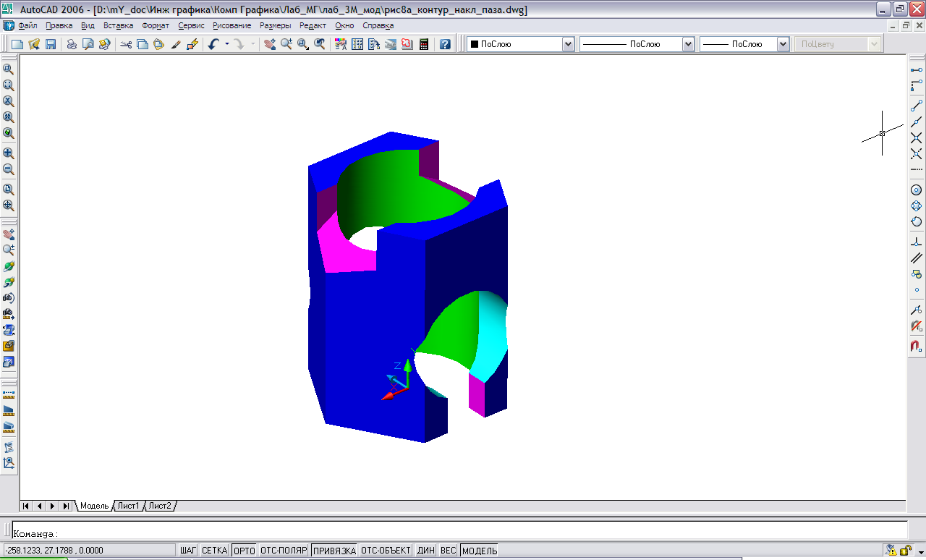Open the QuickCalc calculator icon
The height and width of the screenshot is (560, 926).
pyautogui.click(x=424, y=44)
